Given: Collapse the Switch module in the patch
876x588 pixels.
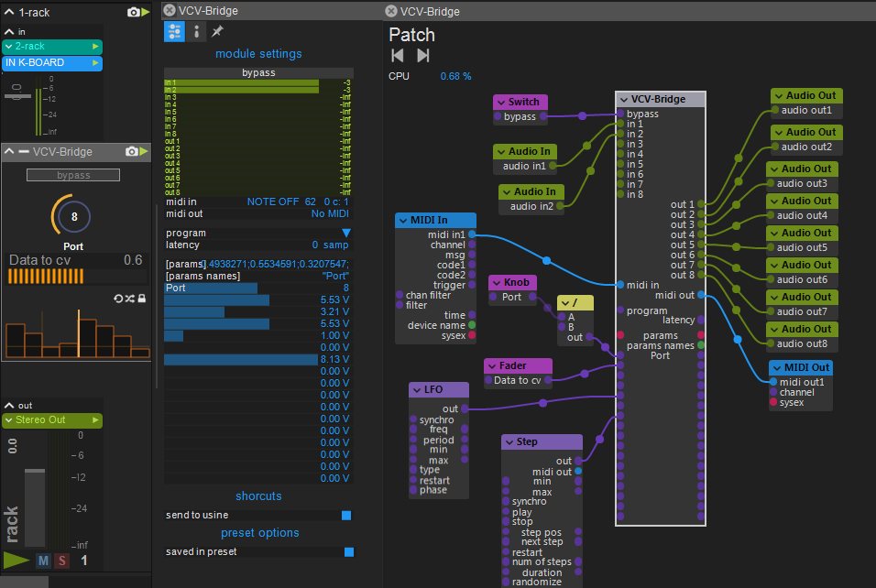Looking at the screenshot, I should pyautogui.click(x=500, y=103).
